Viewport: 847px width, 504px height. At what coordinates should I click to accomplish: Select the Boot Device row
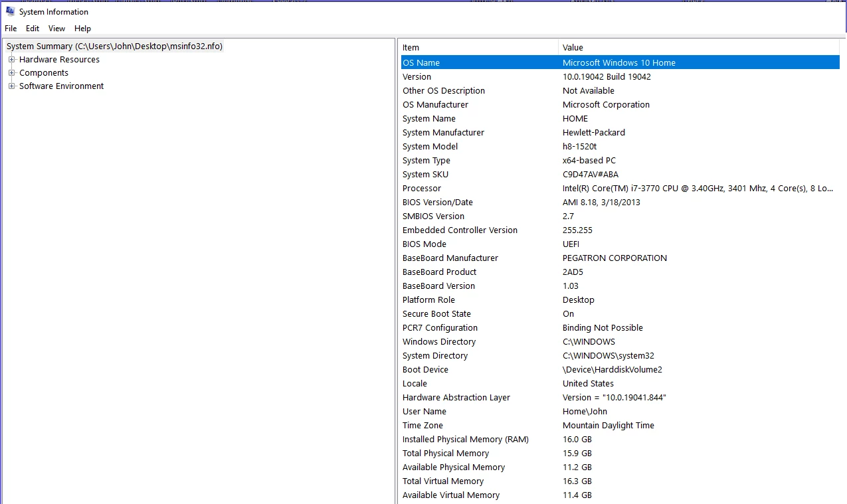click(x=620, y=369)
